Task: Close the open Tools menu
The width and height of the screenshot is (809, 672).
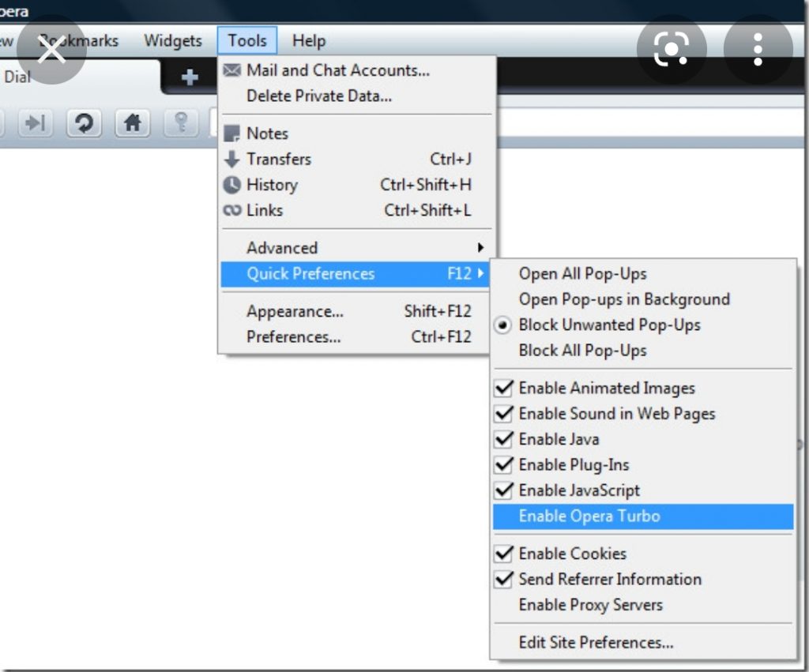Action: point(247,41)
